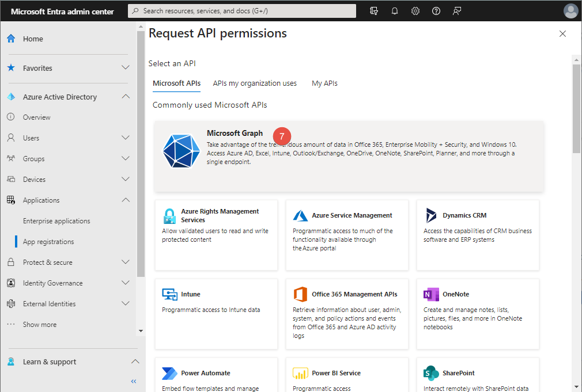Go to Home in the sidebar
The height and width of the screenshot is (392, 582).
point(33,39)
